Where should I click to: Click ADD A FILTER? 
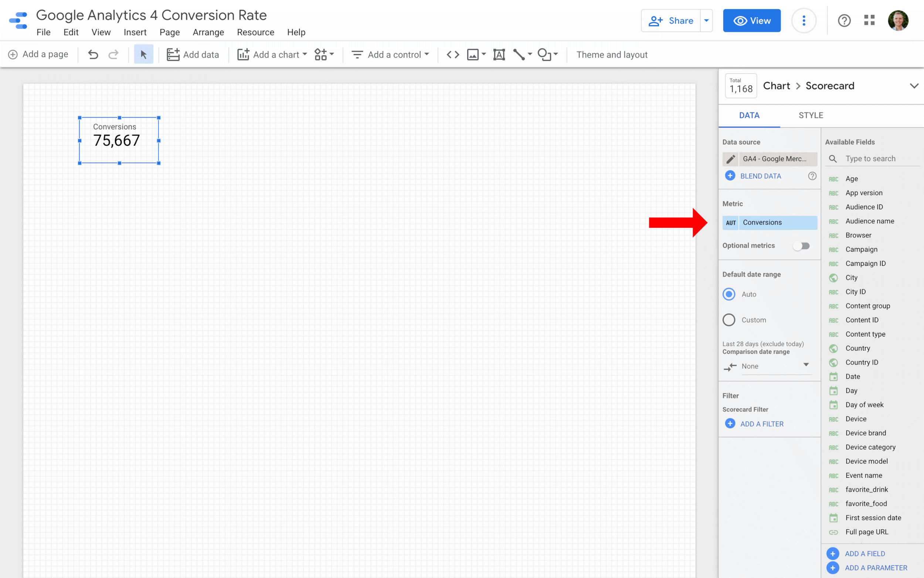[762, 423]
